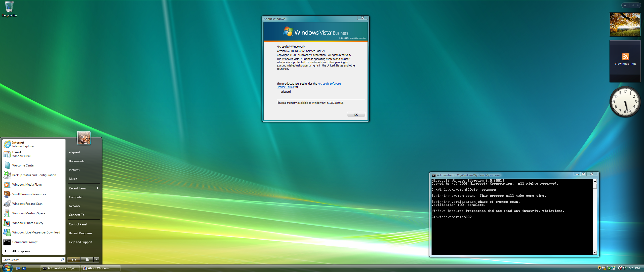Click sidebar next gadgets page arrow

click(638, 5)
